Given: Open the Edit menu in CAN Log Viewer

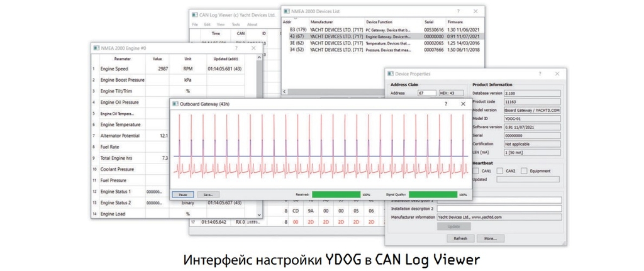Looking at the screenshot, I should point(208,25).
